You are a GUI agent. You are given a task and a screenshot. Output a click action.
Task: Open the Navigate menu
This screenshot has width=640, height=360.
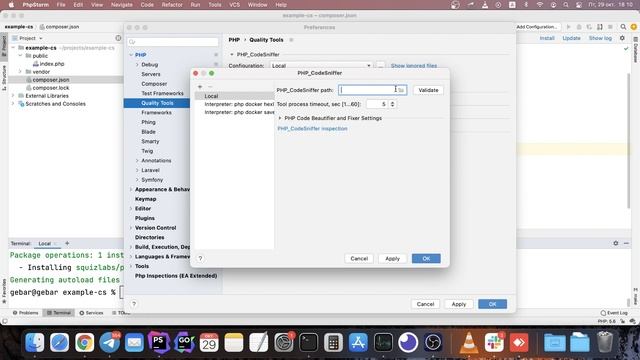click(x=122, y=5)
